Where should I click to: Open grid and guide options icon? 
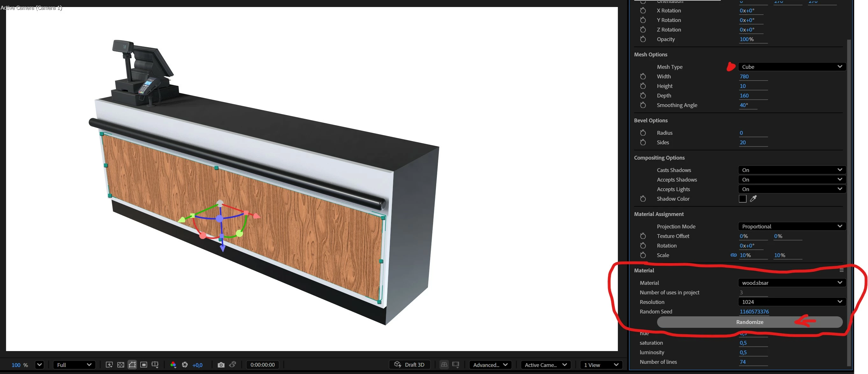[155, 364]
